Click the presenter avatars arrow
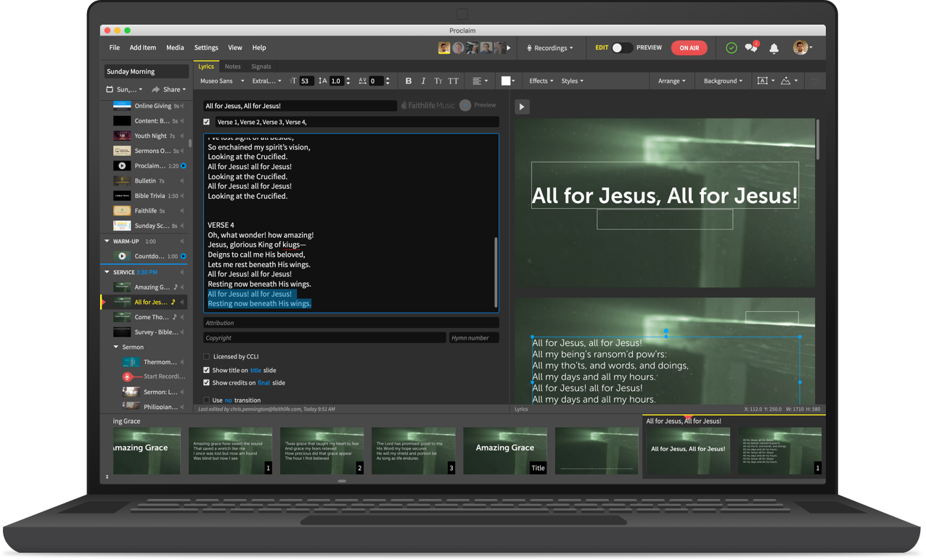Screen dimensions: 926x560 pos(509,48)
